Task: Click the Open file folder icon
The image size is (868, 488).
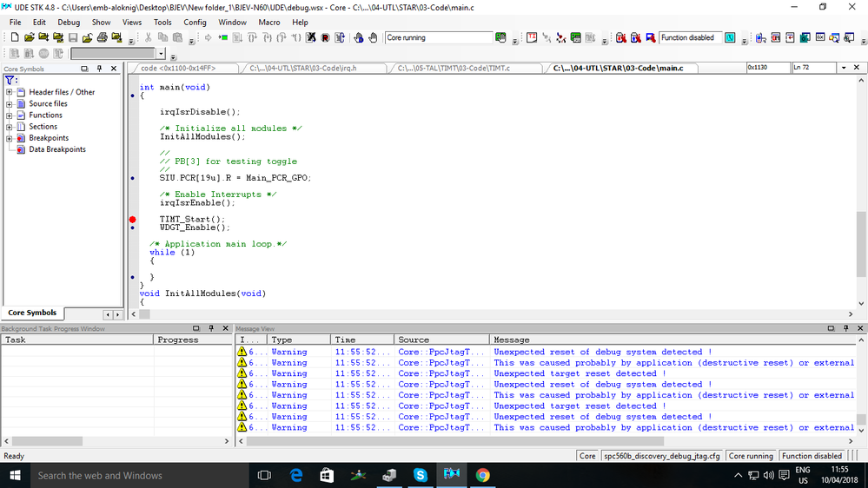Action: click(x=29, y=37)
